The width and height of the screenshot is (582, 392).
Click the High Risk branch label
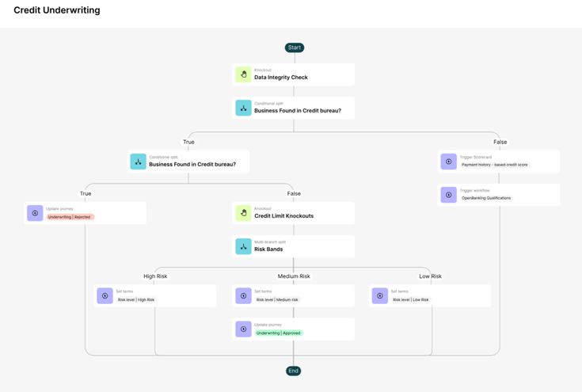tap(155, 276)
